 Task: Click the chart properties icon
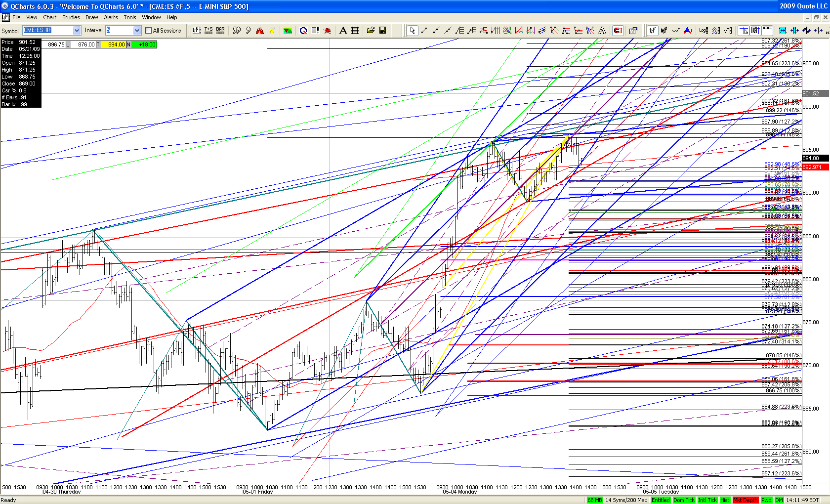point(633,31)
